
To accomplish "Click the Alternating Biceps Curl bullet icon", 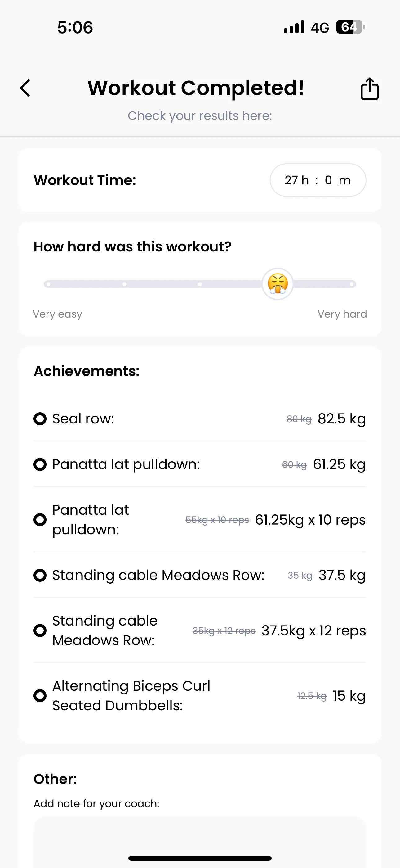I will pyautogui.click(x=40, y=695).
